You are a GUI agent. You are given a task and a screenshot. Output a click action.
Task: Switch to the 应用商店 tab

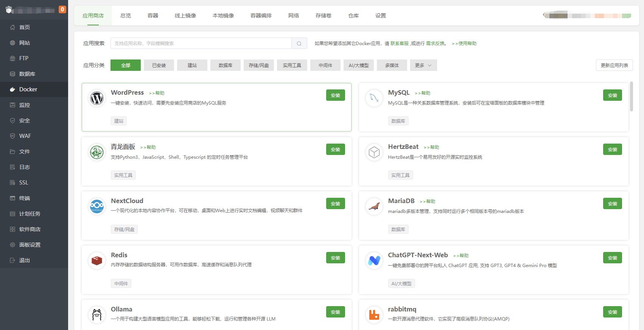click(93, 16)
